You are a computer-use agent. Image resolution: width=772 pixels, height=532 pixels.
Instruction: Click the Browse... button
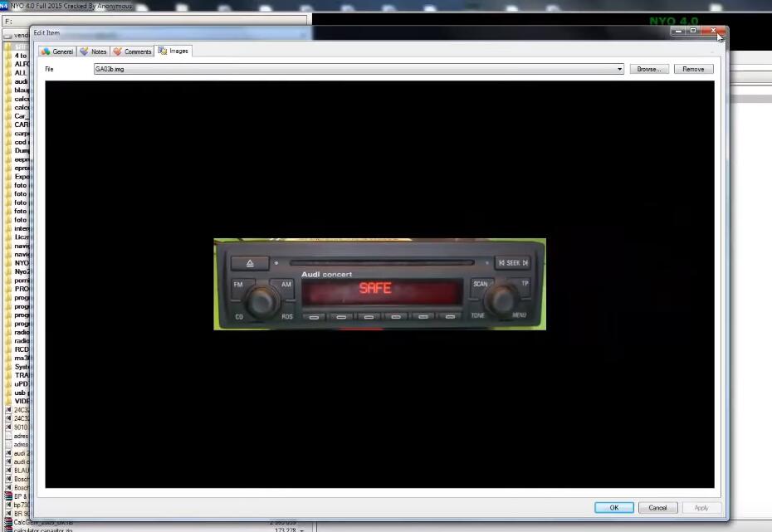pyautogui.click(x=649, y=69)
